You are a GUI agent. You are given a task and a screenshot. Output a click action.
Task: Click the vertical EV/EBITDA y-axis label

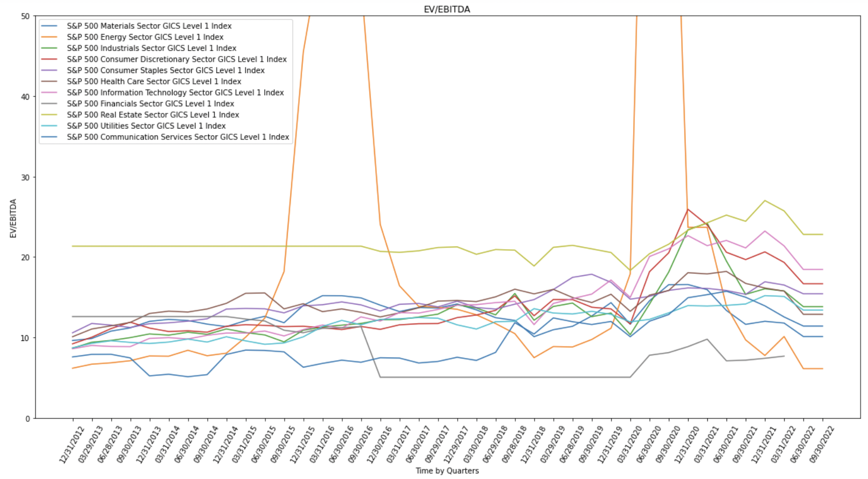(13, 218)
